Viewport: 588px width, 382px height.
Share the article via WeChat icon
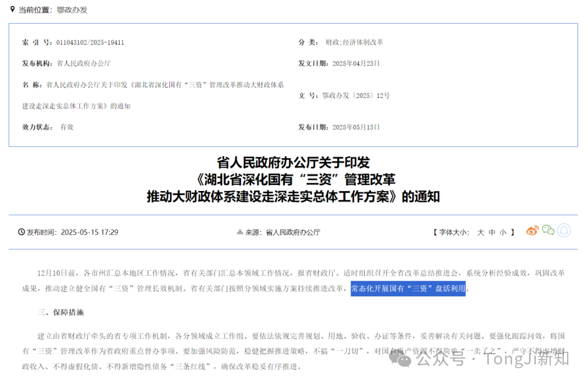coord(548,230)
